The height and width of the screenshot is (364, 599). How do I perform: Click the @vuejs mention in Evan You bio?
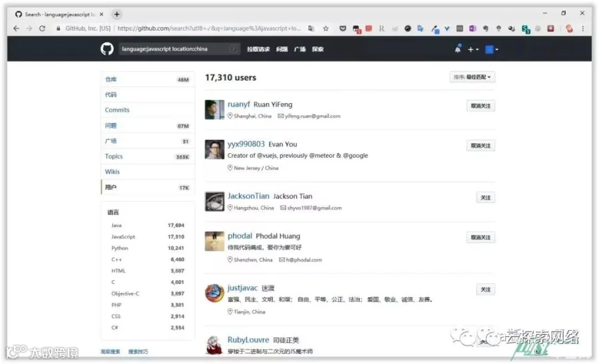(268, 156)
